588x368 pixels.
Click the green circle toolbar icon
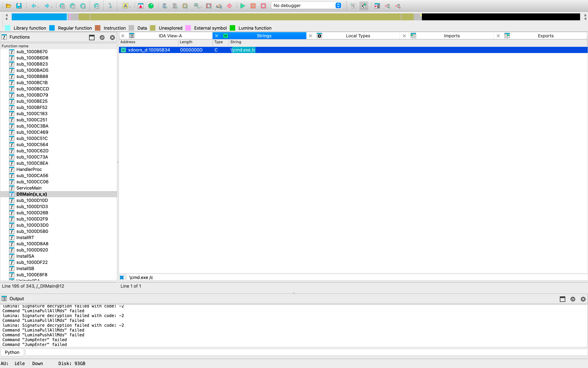[x=151, y=6]
